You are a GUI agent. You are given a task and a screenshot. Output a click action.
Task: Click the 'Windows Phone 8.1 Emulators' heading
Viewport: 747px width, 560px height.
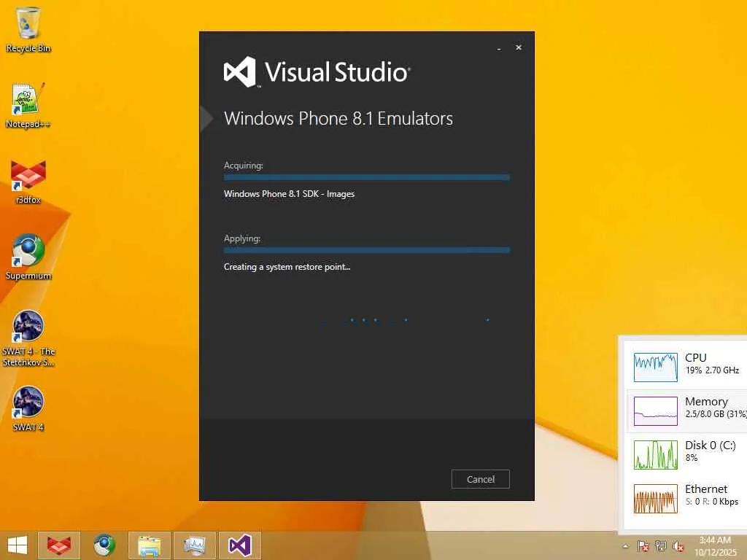338,119
